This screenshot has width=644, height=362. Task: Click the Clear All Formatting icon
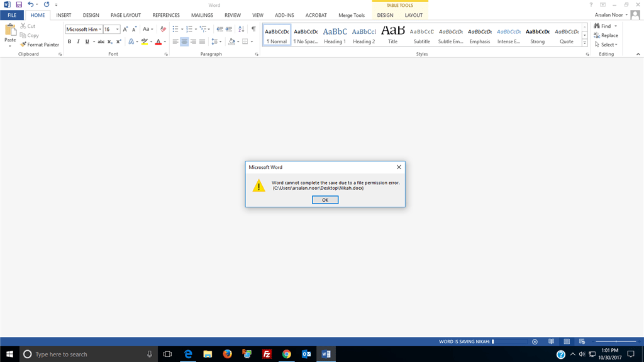tap(163, 29)
